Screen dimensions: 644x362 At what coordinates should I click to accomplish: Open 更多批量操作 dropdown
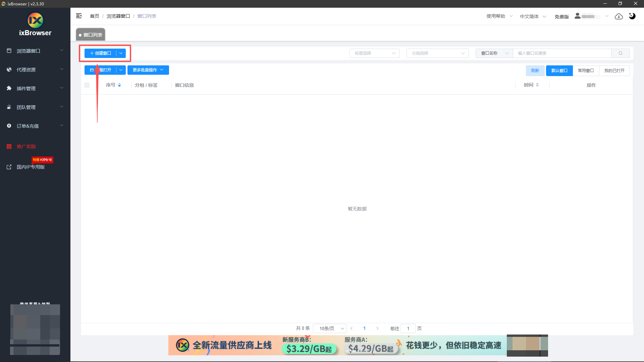pyautogui.click(x=148, y=70)
